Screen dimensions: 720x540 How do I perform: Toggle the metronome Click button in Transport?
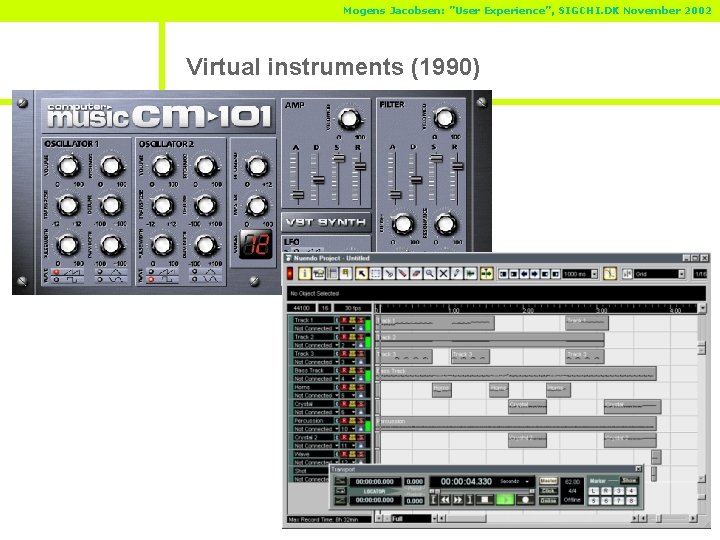coord(548,491)
